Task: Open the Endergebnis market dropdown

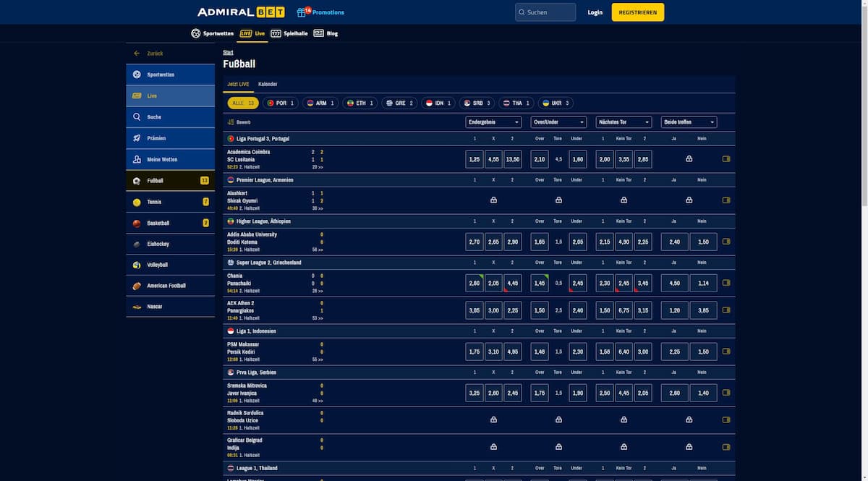Action: click(x=493, y=122)
